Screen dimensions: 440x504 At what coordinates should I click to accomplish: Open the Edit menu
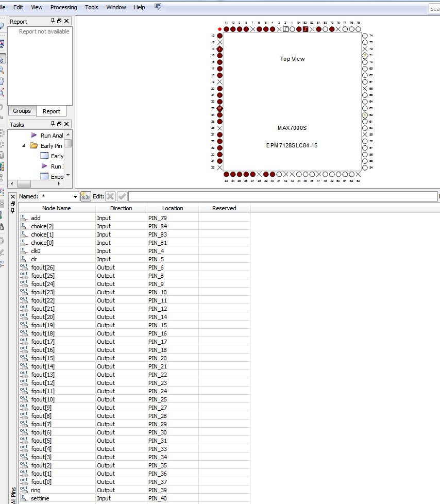18,7
